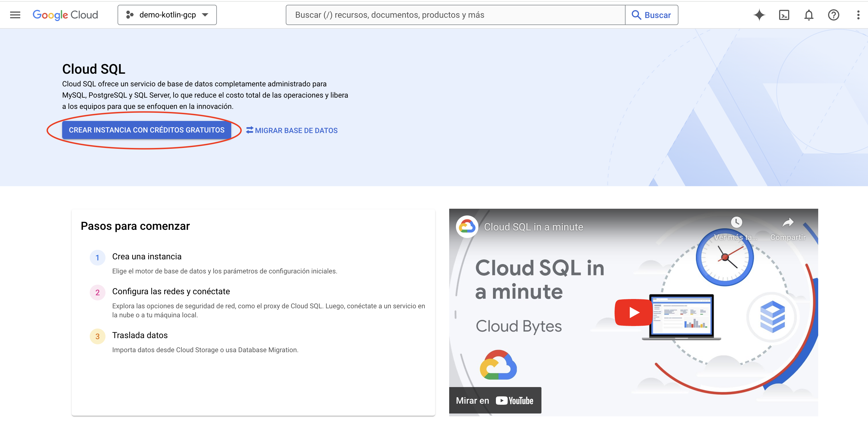Click the search magnifier icon
This screenshot has width=868, height=427.
point(637,15)
